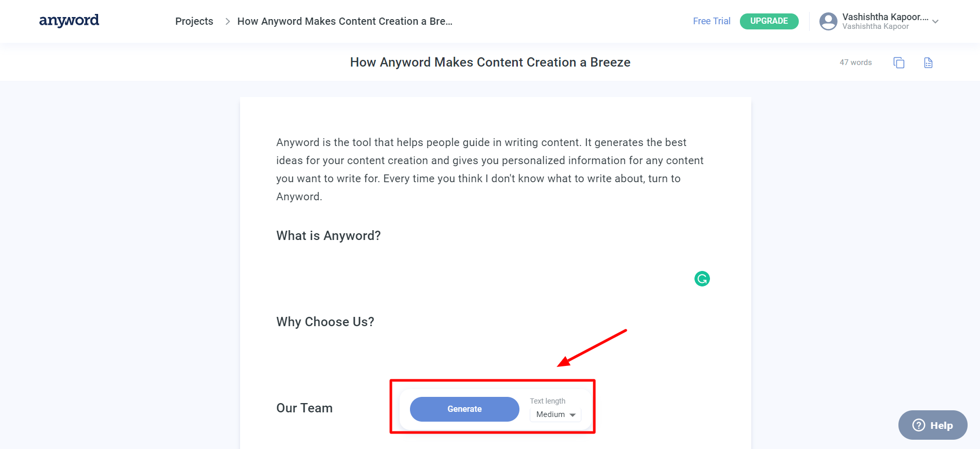Click the question mark Help icon

pyautogui.click(x=919, y=425)
